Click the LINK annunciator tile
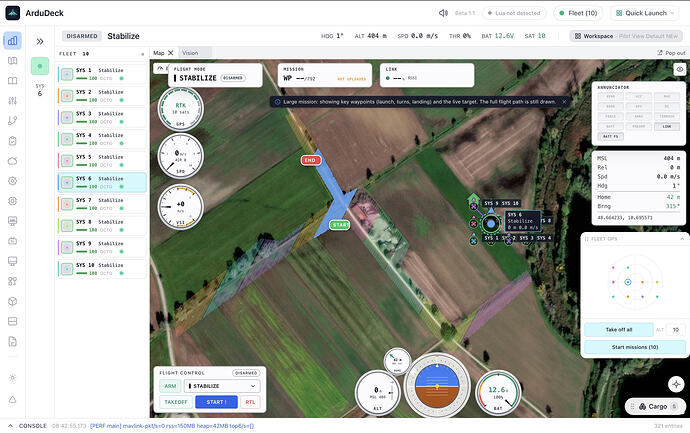Image resolution: width=690 pixels, height=433 pixels. click(667, 126)
